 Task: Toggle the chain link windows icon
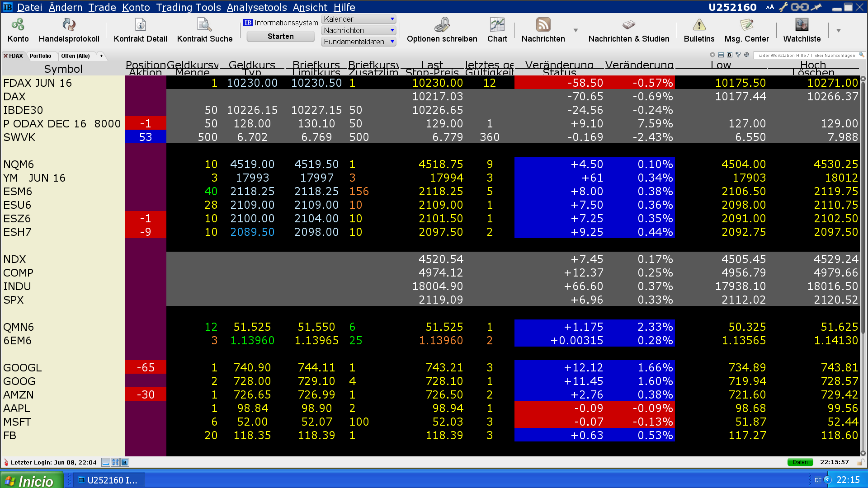[x=799, y=7]
